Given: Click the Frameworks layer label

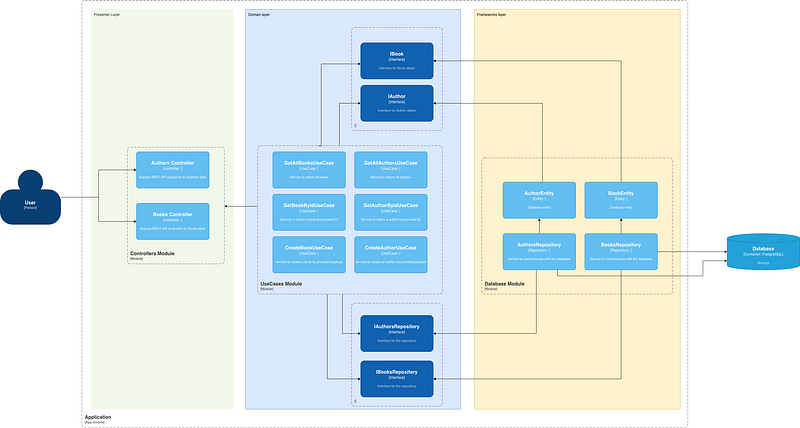Looking at the screenshot, I should pos(491,15).
